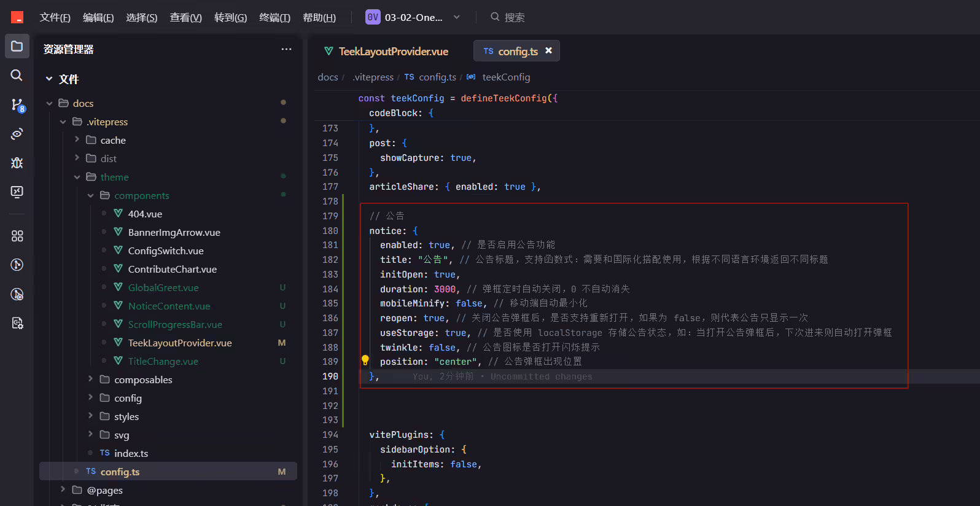The image size is (980, 506).
Task: Open the 帮助(H) menu
Action: click(319, 17)
